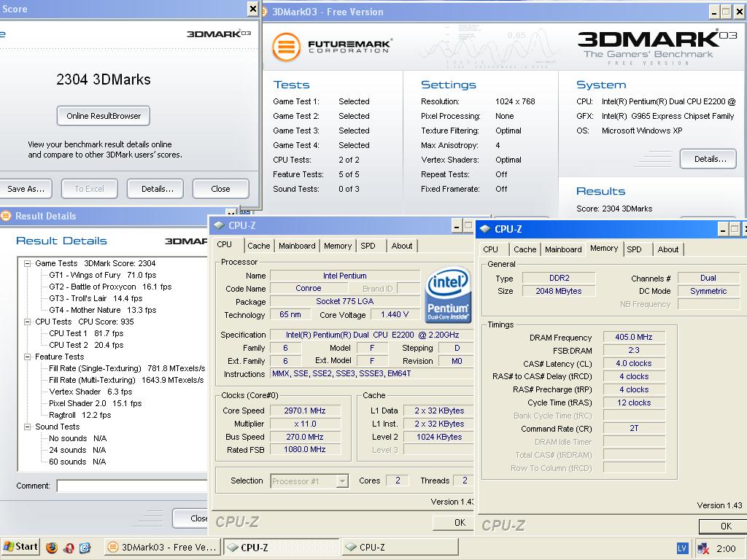Open Firefox from the quick launch bar

[52, 548]
